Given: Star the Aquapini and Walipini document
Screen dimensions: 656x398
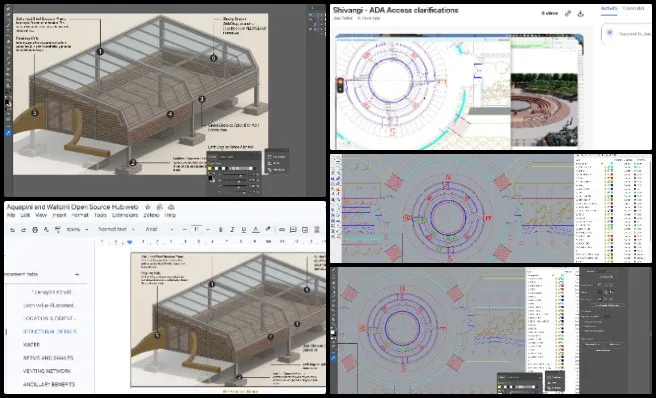Looking at the screenshot, I should point(147,207).
